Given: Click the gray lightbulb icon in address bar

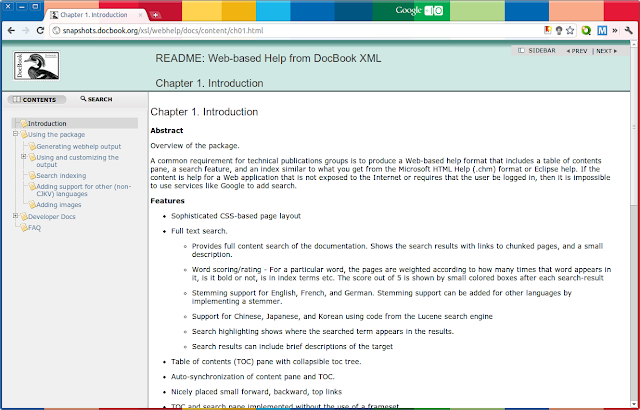Looking at the screenshot, I should coord(559,30).
